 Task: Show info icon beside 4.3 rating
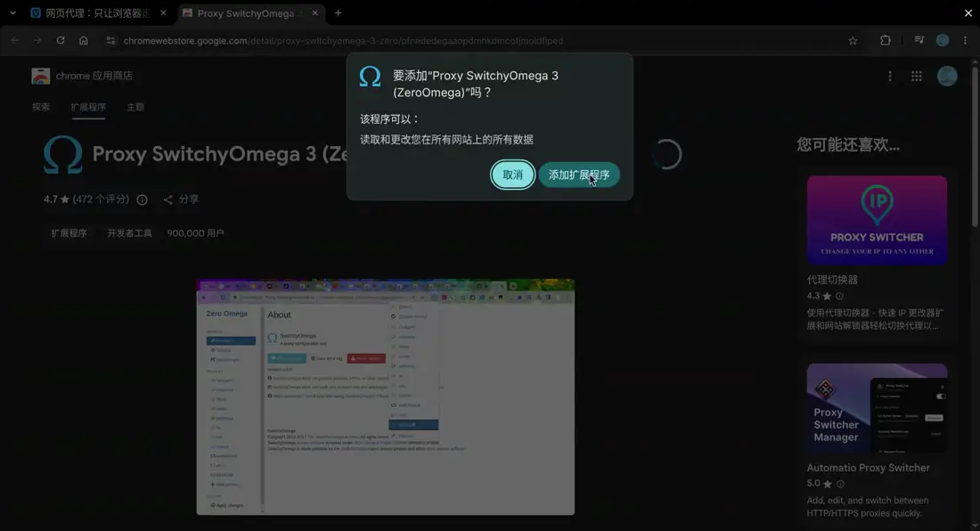coord(839,296)
